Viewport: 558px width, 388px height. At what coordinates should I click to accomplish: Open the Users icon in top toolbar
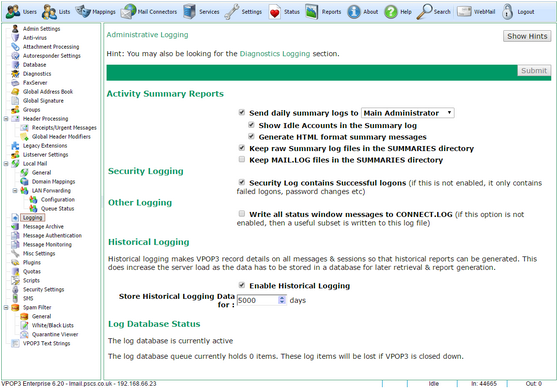(x=13, y=11)
